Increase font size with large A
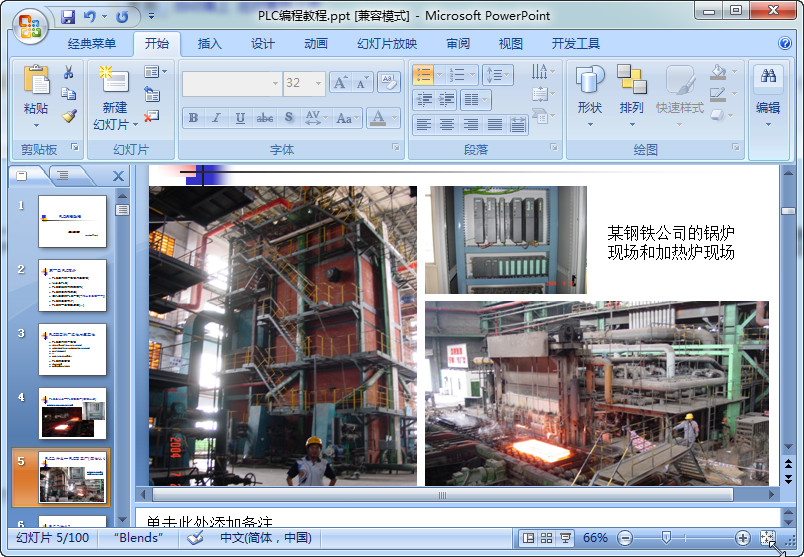Screen dimensions: 804x557 click(x=340, y=83)
